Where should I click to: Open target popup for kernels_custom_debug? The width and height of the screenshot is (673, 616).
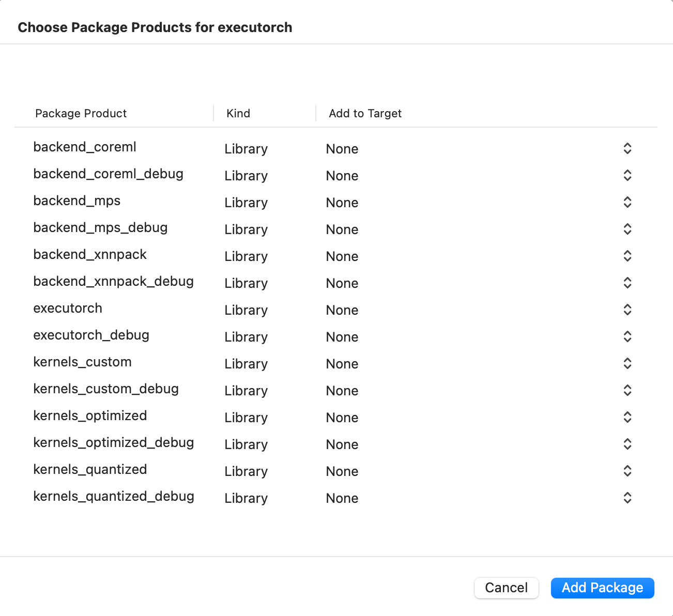pos(627,391)
